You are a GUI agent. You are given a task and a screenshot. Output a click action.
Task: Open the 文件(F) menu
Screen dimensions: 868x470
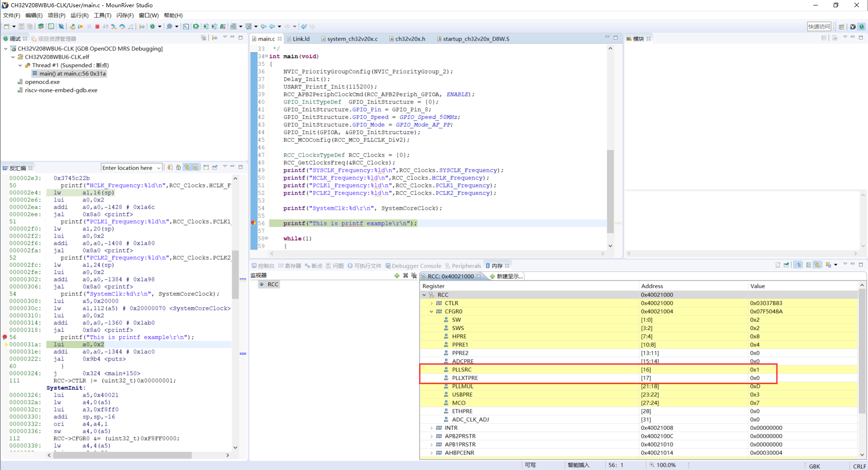(x=12, y=15)
